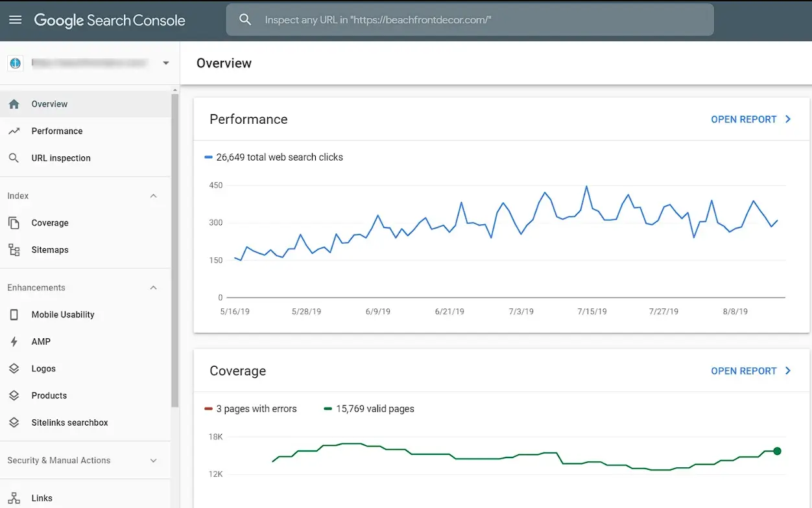Open the Coverage report link
Viewport: 812px width, 508px height.
coord(751,371)
